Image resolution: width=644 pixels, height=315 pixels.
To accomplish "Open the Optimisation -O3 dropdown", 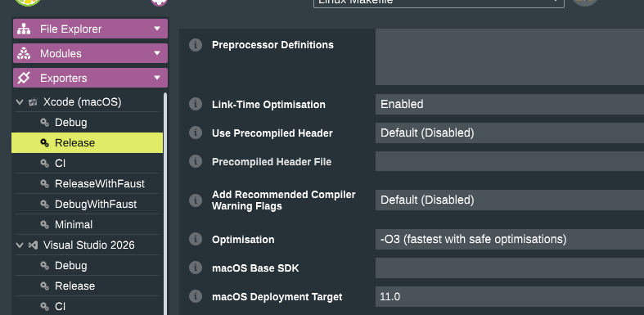I will pyautogui.click(x=510, y=239).
